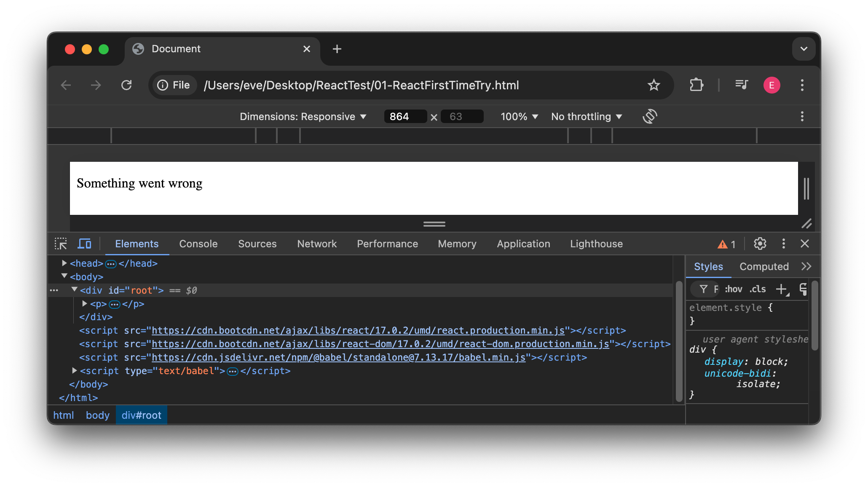Click the rotate screen orientation icon

(x=650, y=116)
